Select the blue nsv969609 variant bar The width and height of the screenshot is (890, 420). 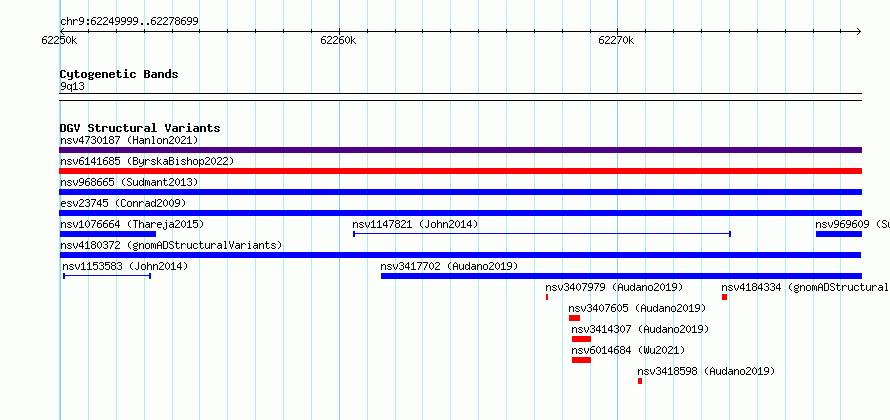coord(839,234)
